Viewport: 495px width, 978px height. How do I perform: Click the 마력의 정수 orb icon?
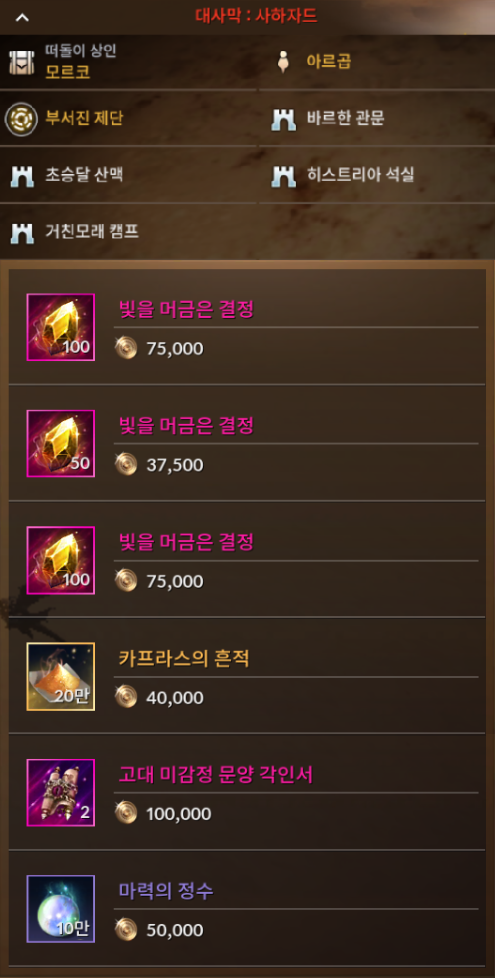click(x=60, y=909)
